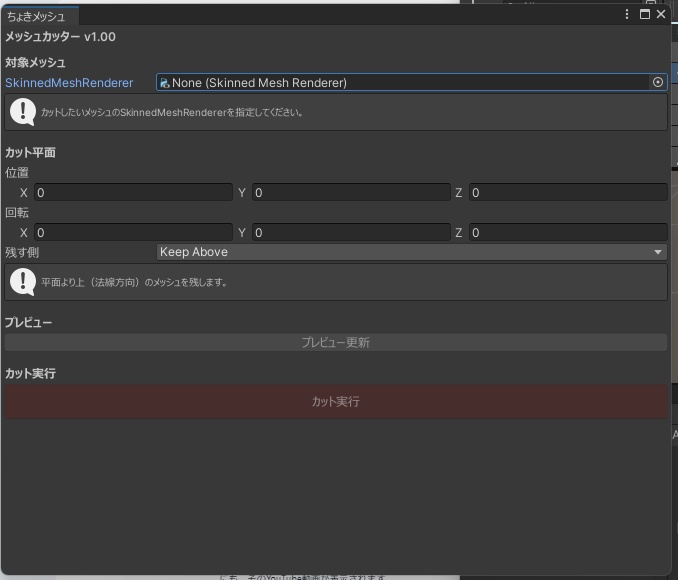Focus the 位置 Z input field

point(568,192)
